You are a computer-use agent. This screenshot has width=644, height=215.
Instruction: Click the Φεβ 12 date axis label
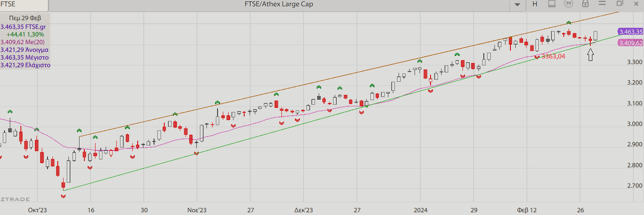pos(527,210)
